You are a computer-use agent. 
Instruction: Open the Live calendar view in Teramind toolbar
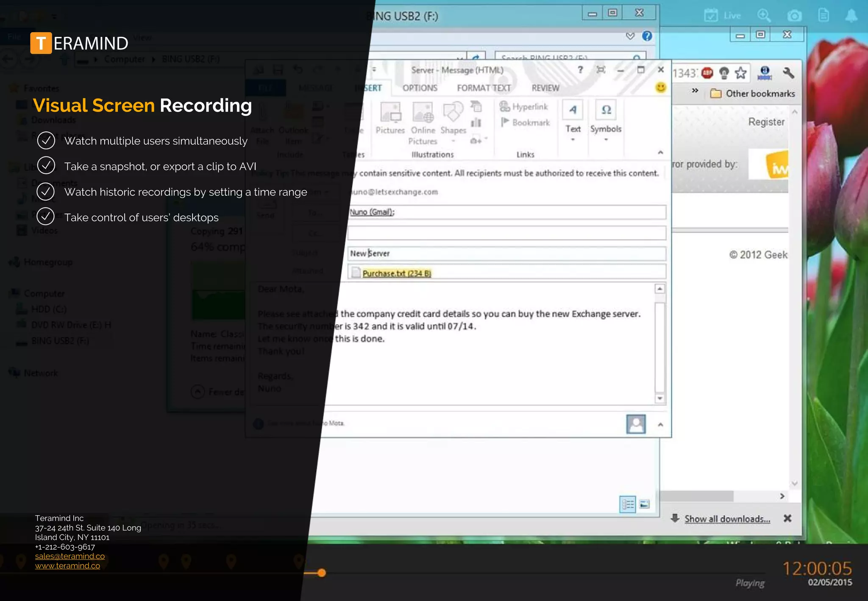click(x=722, y=16)
